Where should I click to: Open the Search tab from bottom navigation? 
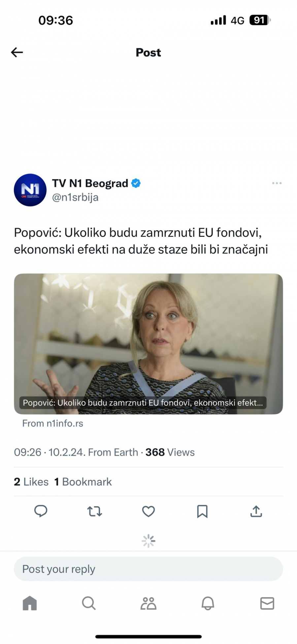coord(89,604)
